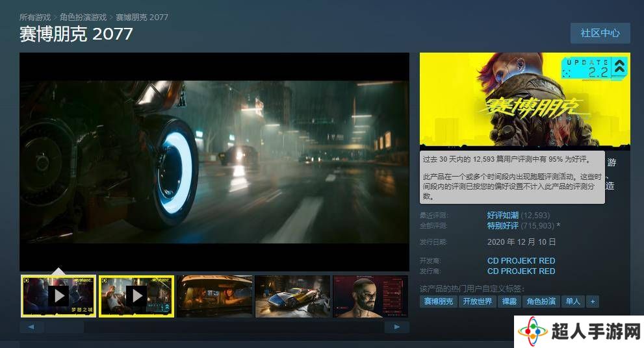644x348 pixels.
Task: Open developer link CD PROJEKT RED
Action: pyautogui.click(x=521, y=260)
